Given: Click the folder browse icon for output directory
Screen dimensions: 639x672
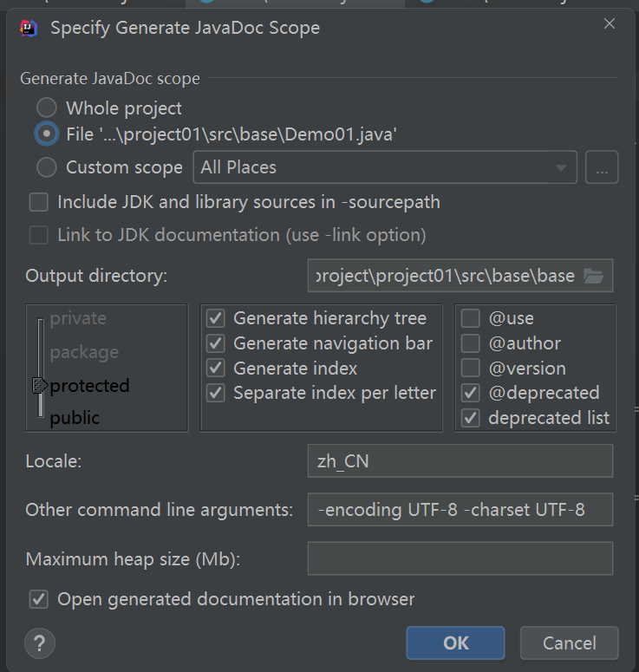Looking at the screenshot, I should point(594,276).
